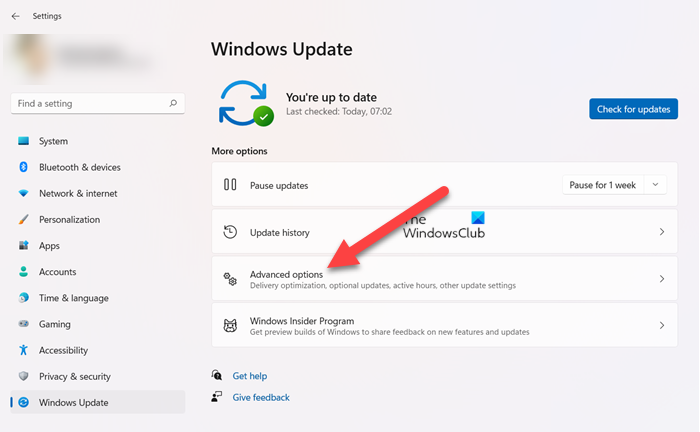700x432 pixels.
Task: Click the search magnifier icon
Action: pyautogui.click(x=173, y=103)
